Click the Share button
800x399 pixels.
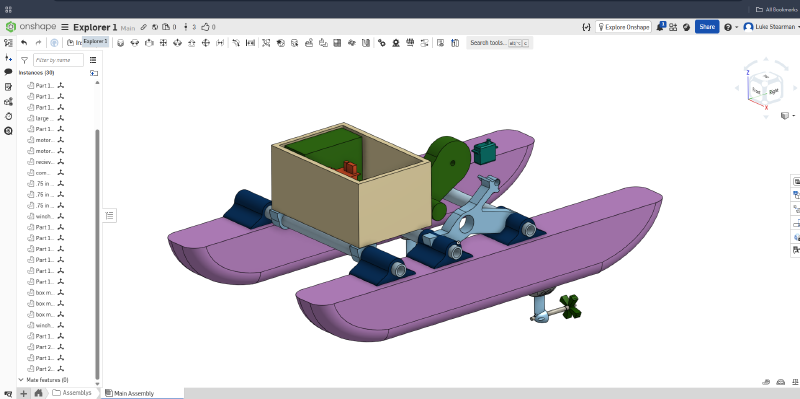click(x=707, y=27)
